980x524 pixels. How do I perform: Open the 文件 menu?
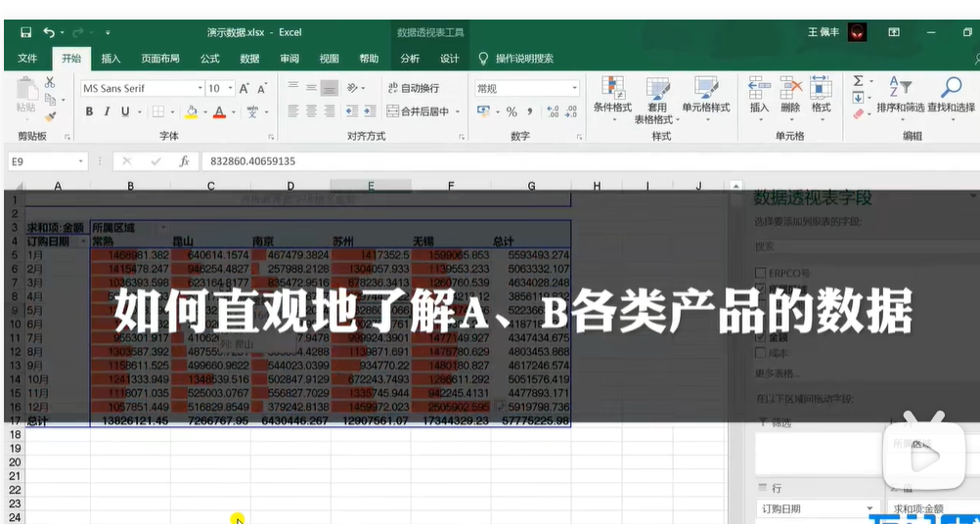point(27,58)
